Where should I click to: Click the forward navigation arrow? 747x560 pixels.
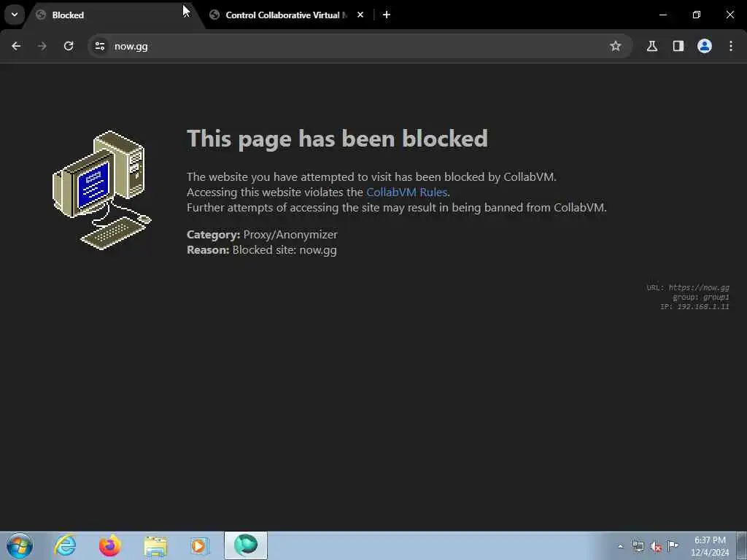[42, 46]
